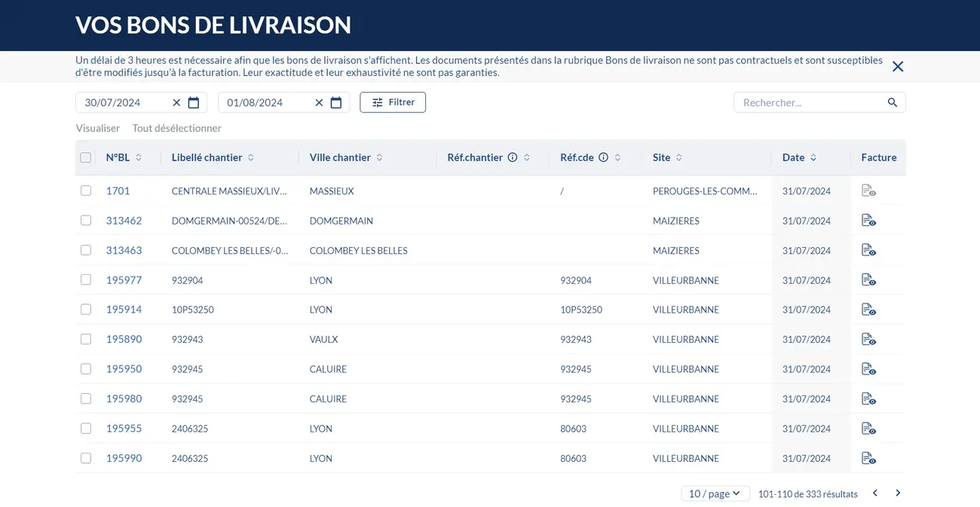Select the DOMGERMAIN city cell
The image size is (980, 507).
click(341, 221)
